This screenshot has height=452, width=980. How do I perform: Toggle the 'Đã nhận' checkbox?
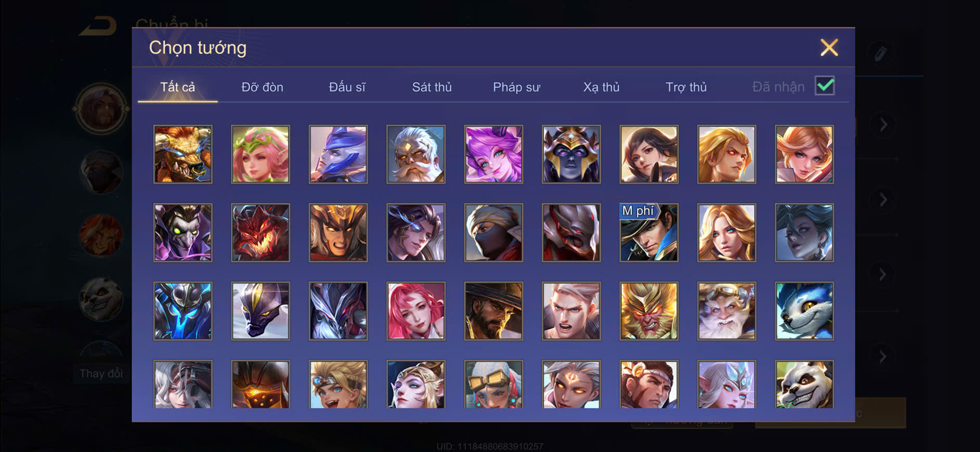(x=825, y=86)
